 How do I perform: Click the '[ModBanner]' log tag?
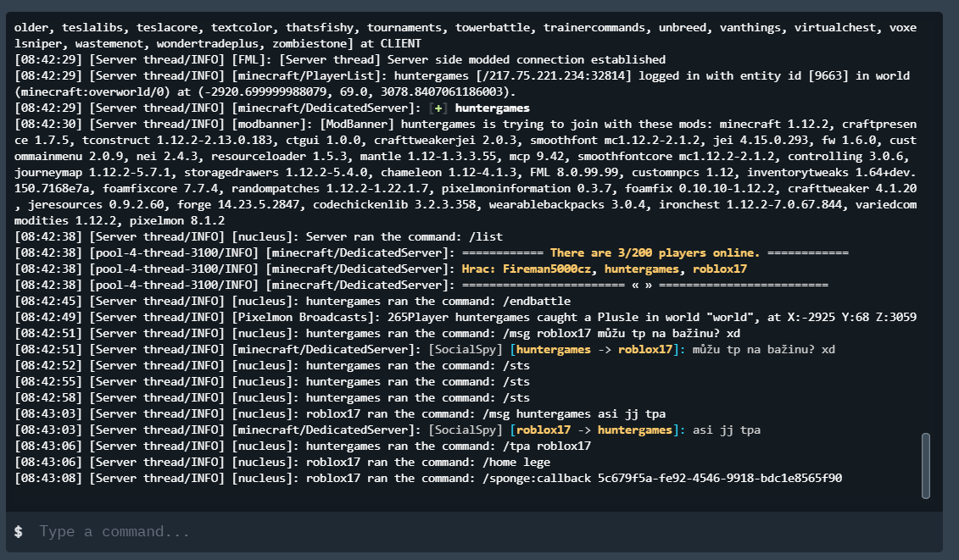click(357, 124)
